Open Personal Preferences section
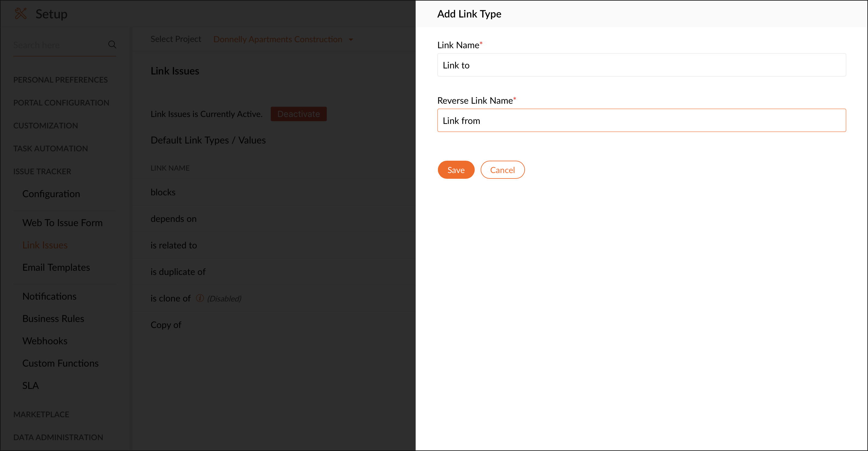 [x=61, y=80]
